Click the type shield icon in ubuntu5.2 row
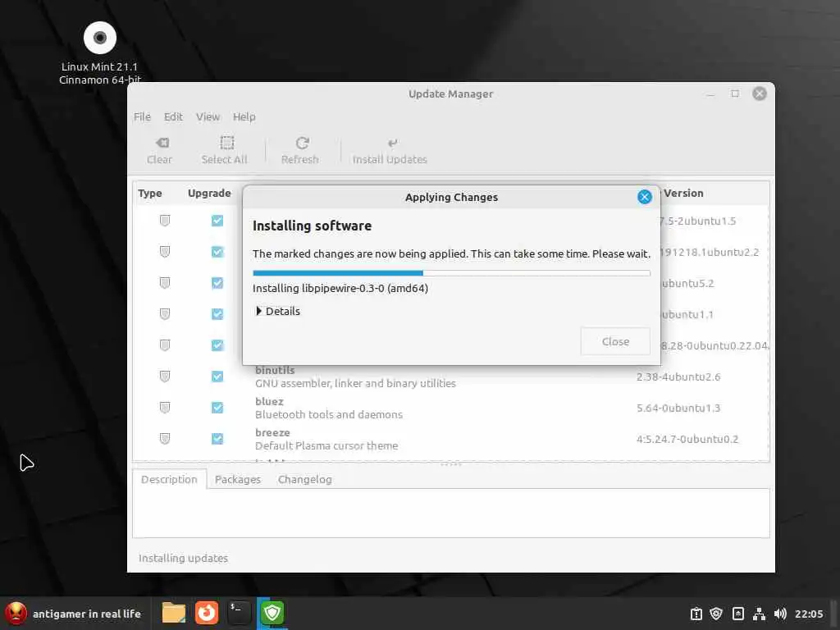The width and height of the screenshot is (840, 630). point(165,283)
